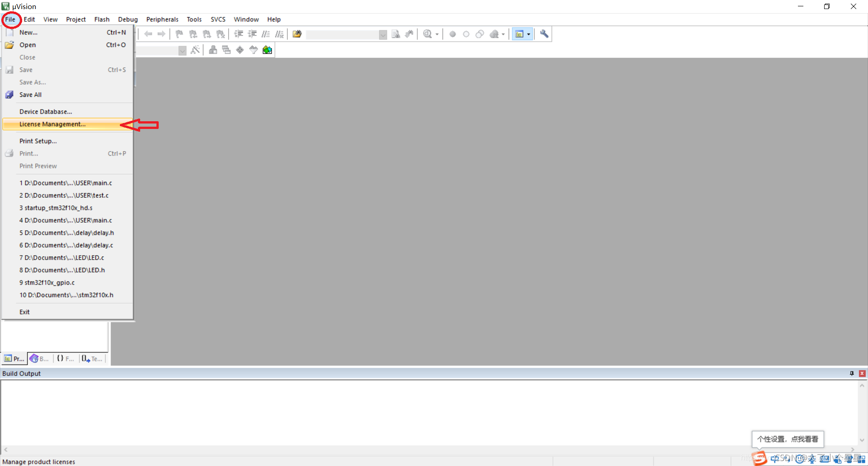Screen dimensions: 868x466
Task: Insert breakpoint using the filled circle icon
Action: point(453,34)
